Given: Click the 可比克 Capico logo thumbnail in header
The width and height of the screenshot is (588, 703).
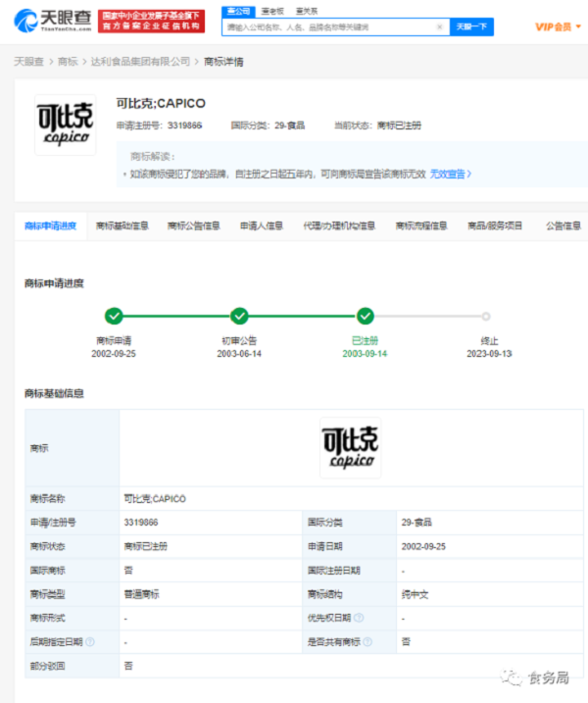Looking at the screenshot, I should 66,125.
